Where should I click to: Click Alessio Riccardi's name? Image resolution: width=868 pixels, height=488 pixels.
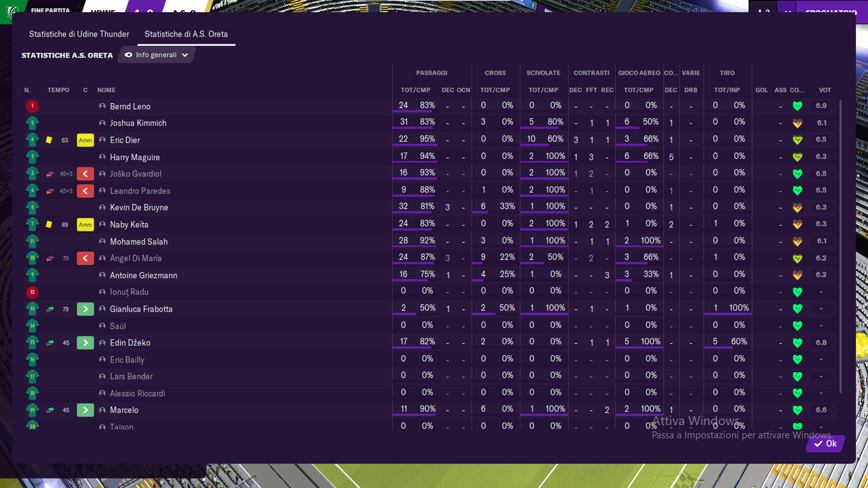pos(138,394)
